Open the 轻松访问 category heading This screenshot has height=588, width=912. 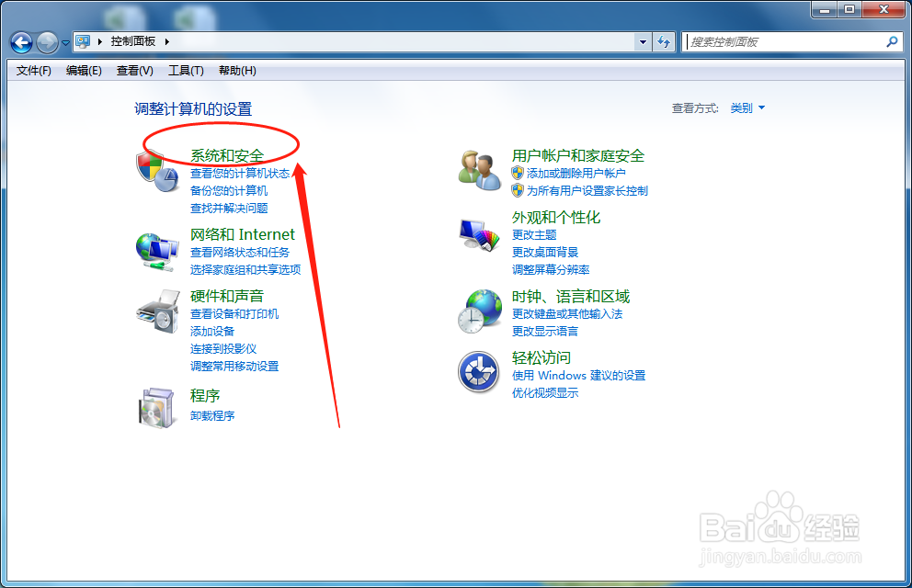[x=541, y=357]
